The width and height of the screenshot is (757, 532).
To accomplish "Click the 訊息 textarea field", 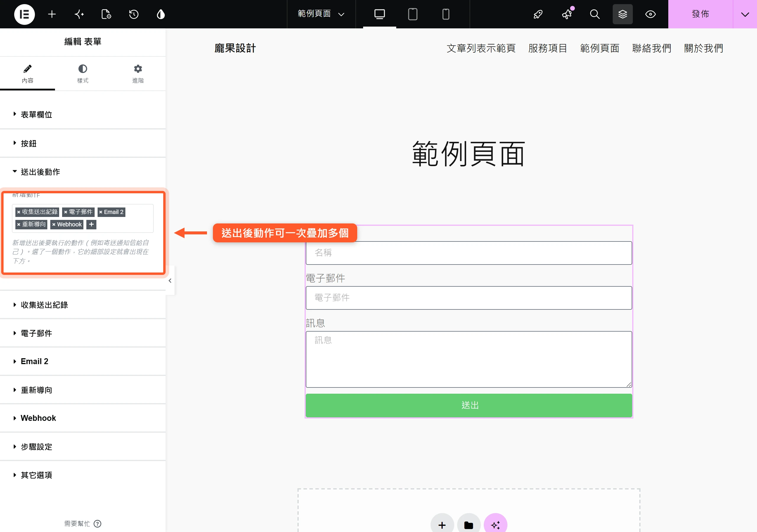I will point(469,359).
